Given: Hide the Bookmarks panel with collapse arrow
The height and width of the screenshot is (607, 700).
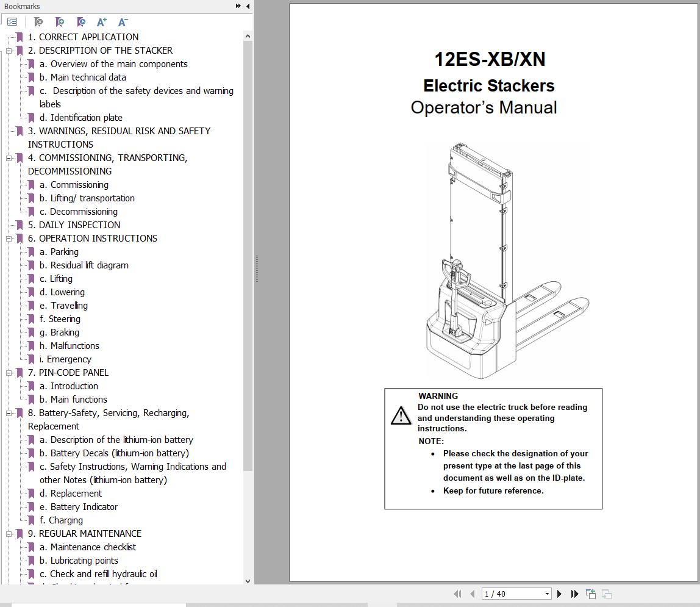Looking at the screenshot, I should [x=247, y=6].
